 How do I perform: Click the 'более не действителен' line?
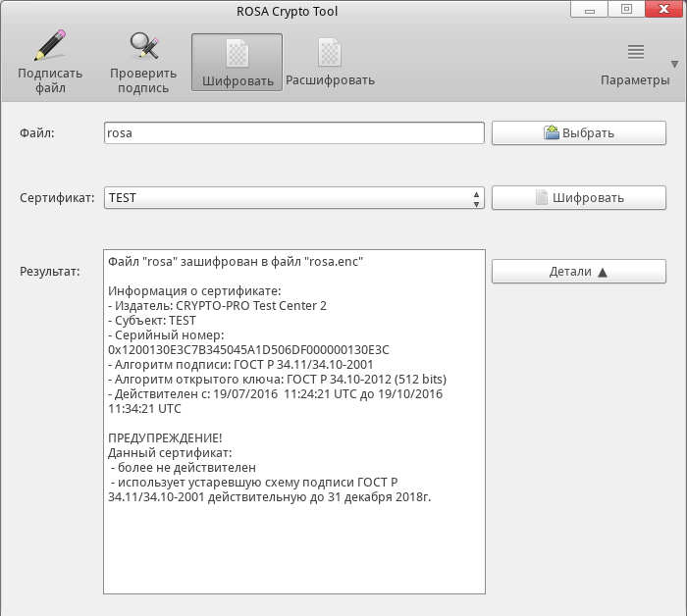(184, 468)
